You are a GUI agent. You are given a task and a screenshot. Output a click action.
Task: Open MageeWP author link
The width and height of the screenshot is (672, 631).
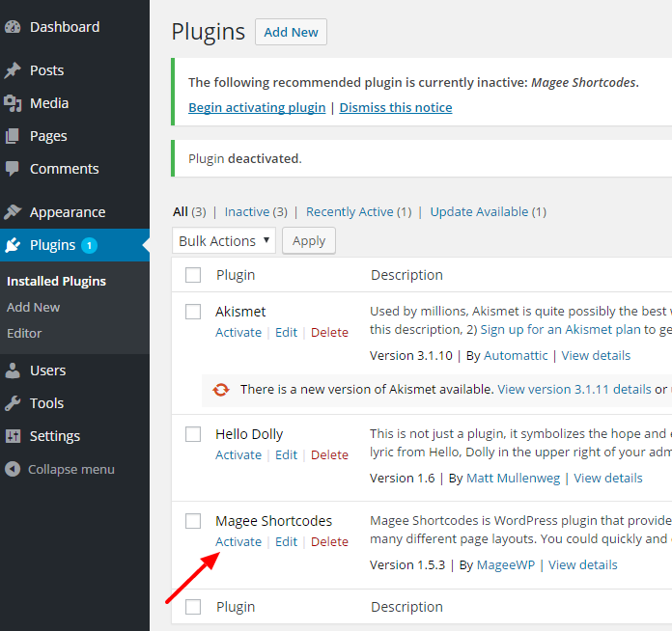(506, 565)
